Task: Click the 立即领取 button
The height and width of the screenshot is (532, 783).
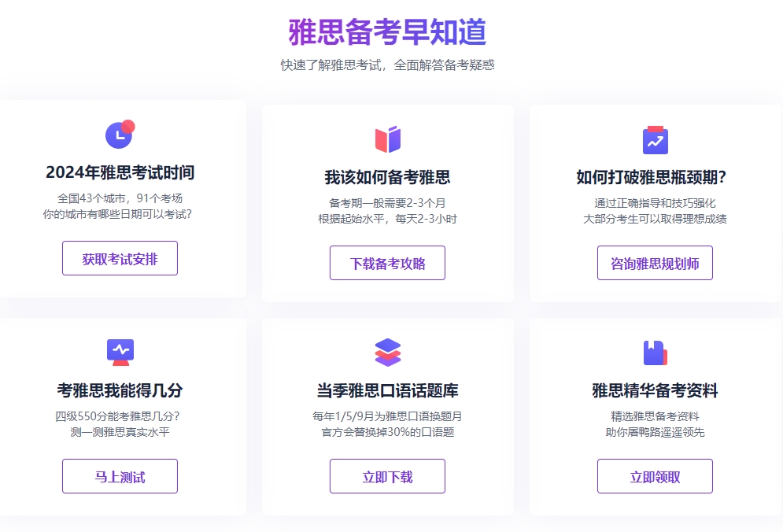Action: point(656,476)
